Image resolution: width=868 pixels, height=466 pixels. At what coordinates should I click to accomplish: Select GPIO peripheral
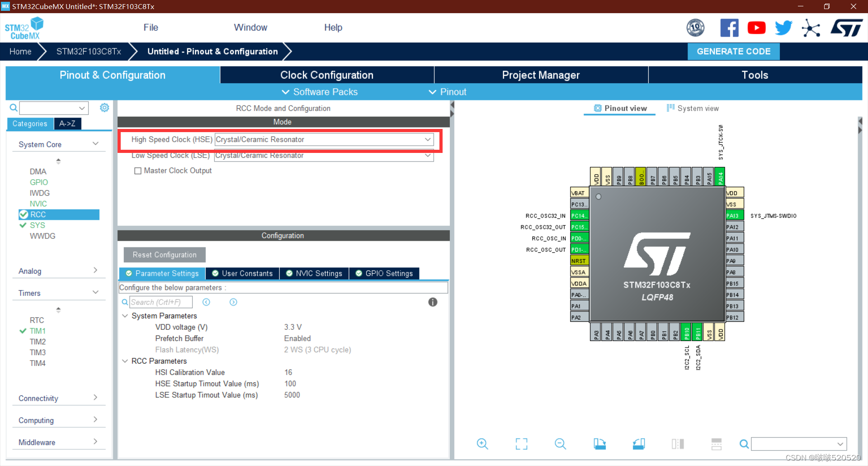pyautogui.click(x=39, y=182)
